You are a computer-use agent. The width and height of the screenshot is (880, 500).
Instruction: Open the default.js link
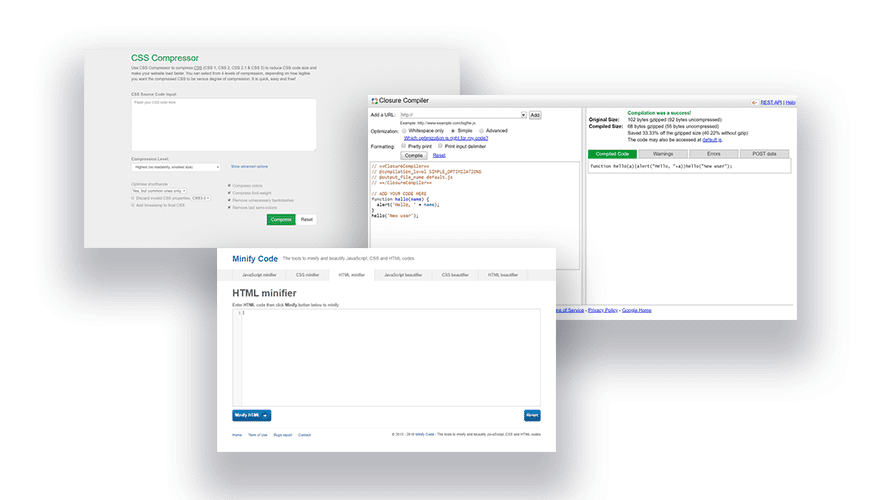pos(712,140)
